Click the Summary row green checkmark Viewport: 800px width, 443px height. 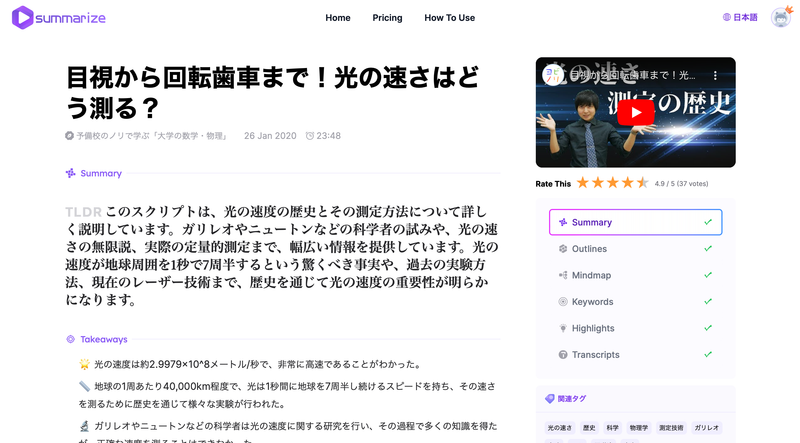point(708,222)
